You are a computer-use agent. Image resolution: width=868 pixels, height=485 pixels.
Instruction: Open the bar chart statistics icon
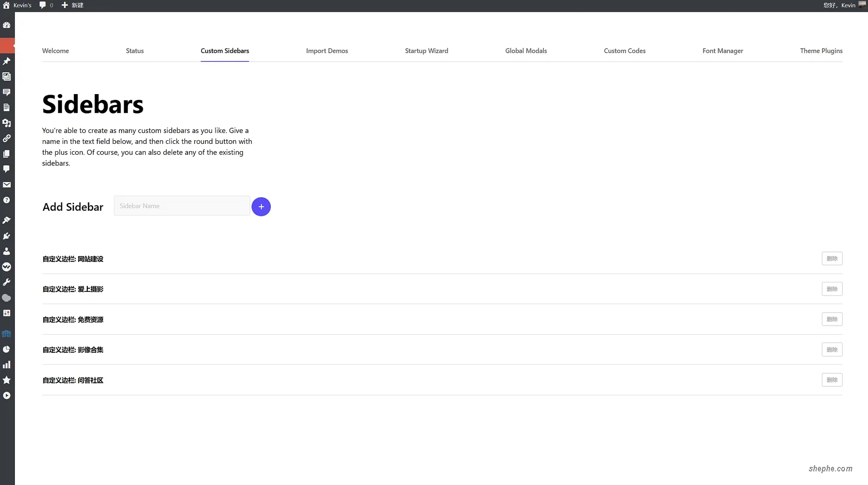tap(7, 364)
